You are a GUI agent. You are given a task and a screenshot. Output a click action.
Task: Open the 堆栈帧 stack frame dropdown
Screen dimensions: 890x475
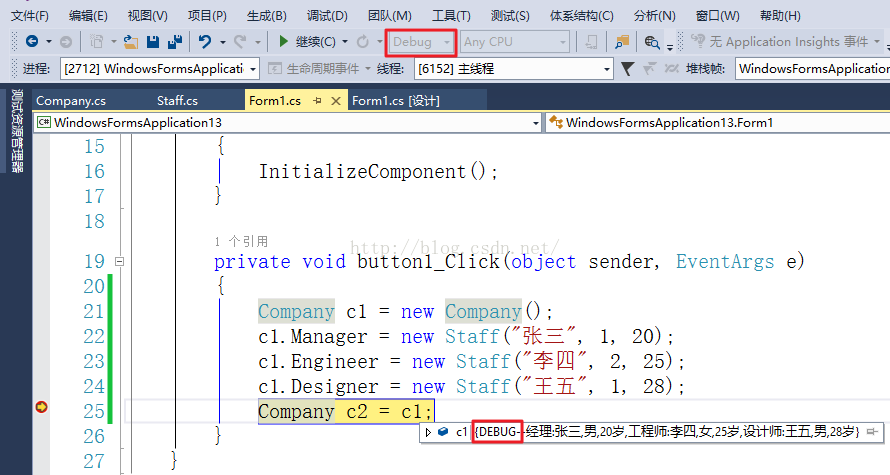click(812, 69)
